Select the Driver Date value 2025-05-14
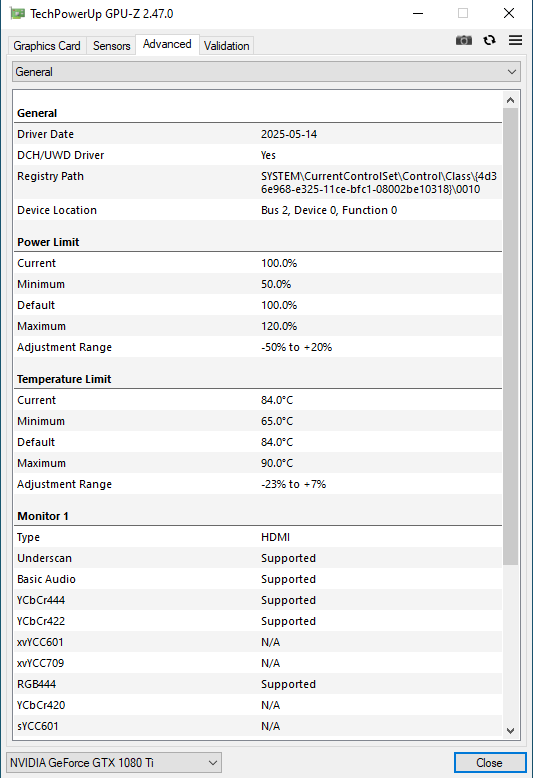533x778 pixels. click(x=289, y=134)
